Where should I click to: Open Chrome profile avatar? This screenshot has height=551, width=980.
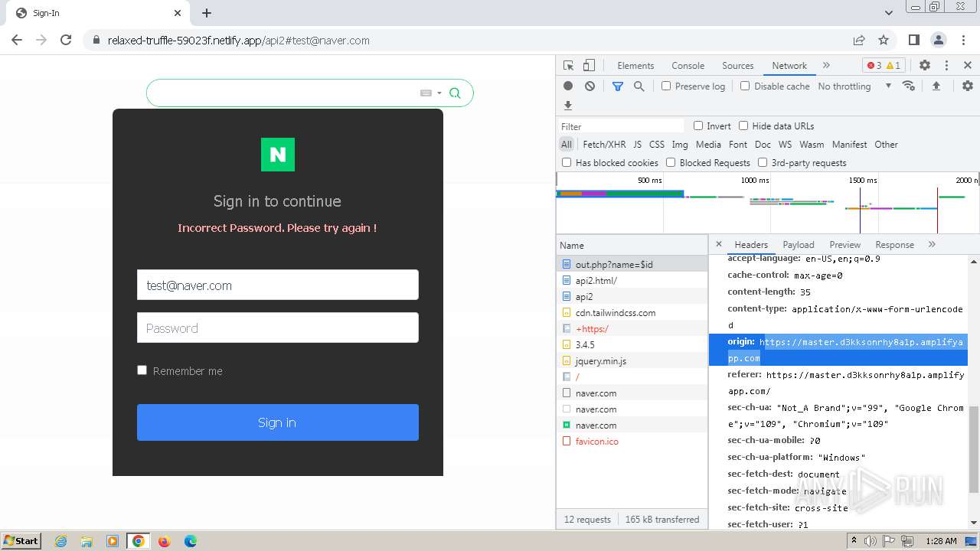(x=939, y=40)
